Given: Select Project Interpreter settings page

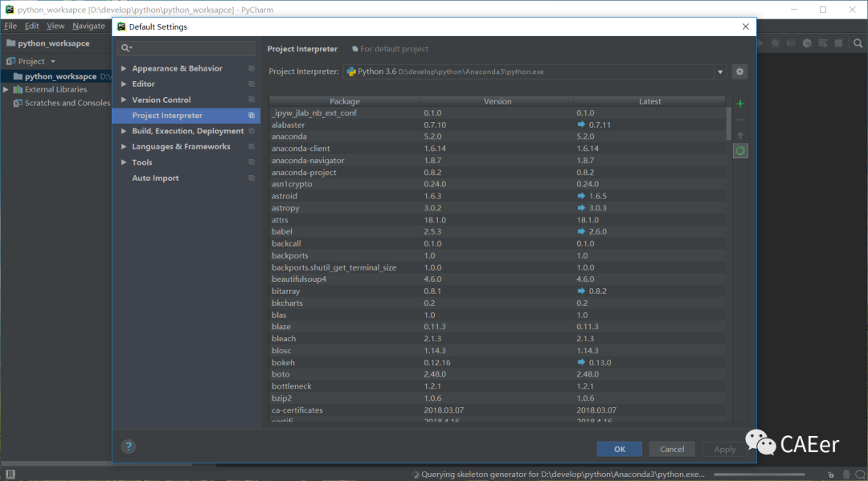Looking at the screenshot, I should 186,116.
